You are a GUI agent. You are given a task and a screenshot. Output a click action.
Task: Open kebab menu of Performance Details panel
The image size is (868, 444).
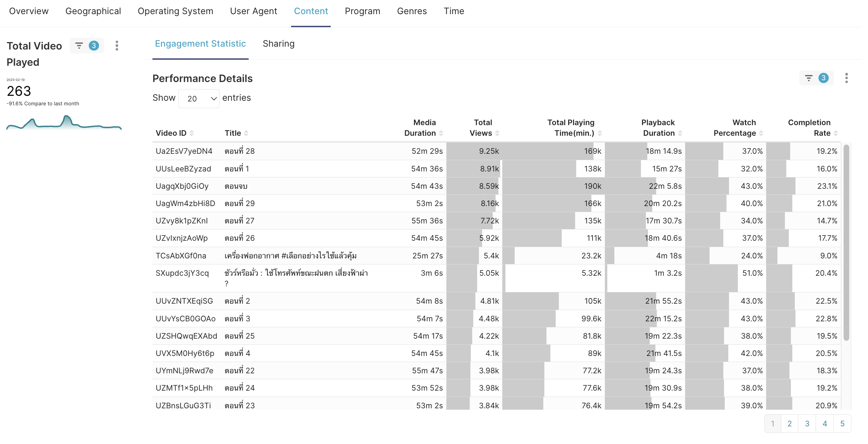coord(846,78)
